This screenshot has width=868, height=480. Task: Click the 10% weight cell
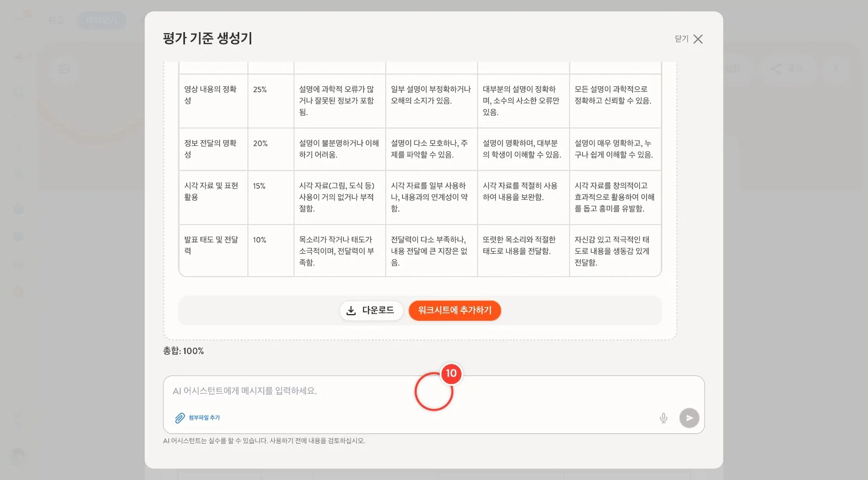click(x=271, y=251)
